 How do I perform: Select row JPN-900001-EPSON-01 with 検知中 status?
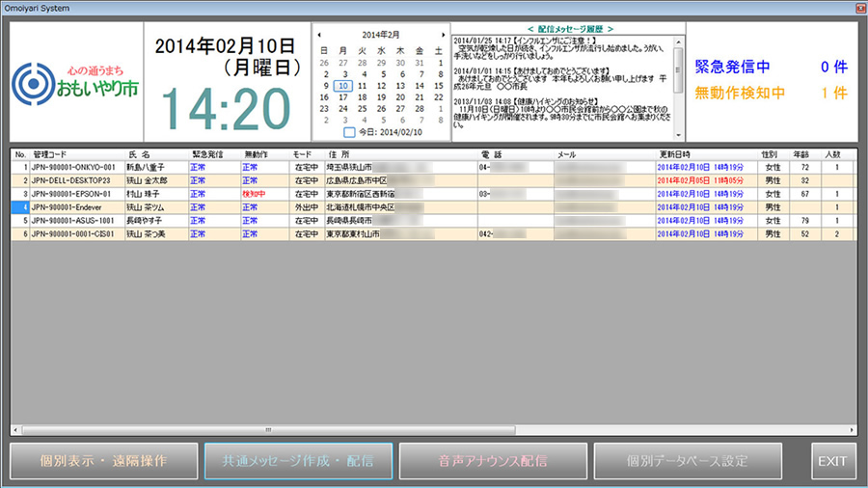click(73, 194)
